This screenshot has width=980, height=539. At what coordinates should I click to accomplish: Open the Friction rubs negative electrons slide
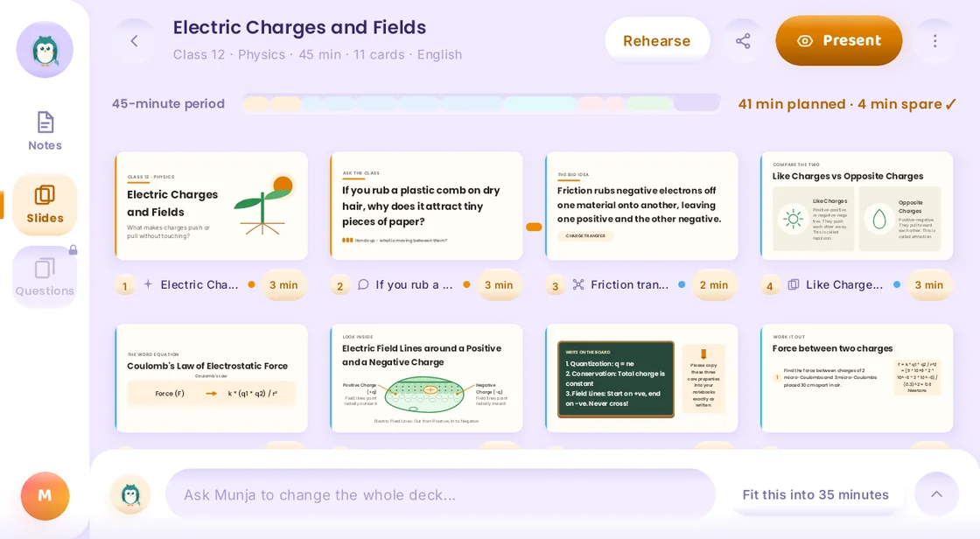click(x=641, y=206)
